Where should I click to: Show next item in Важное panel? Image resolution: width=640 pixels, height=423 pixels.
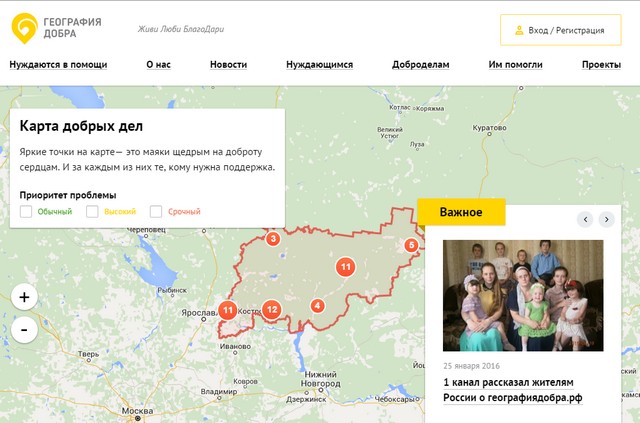tap(607, 219)
